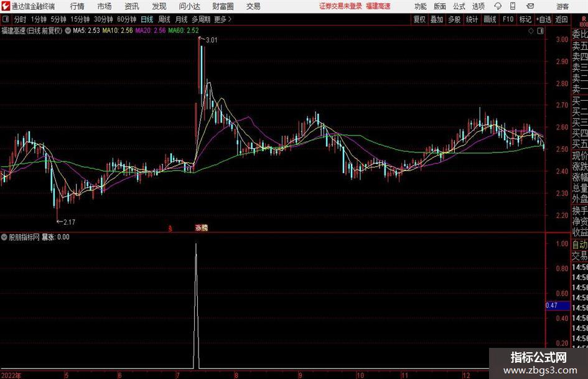Click the red marker left of 涨榜
The height and width of the screenshot is (379, 588).
[170, 228]
